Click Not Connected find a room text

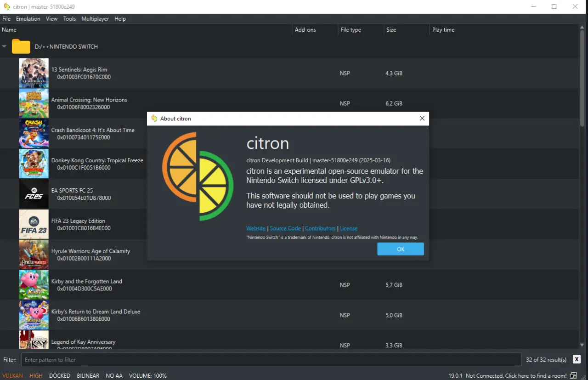[516, 375]
